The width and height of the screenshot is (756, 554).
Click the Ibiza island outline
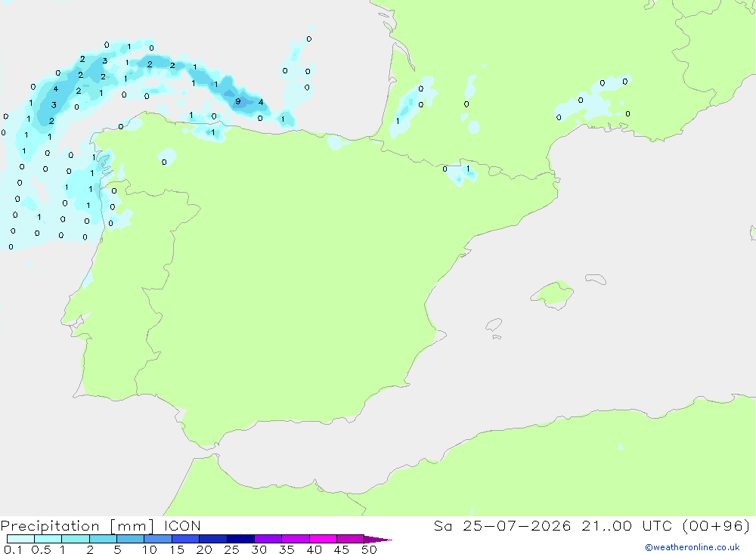coord(494,325)
